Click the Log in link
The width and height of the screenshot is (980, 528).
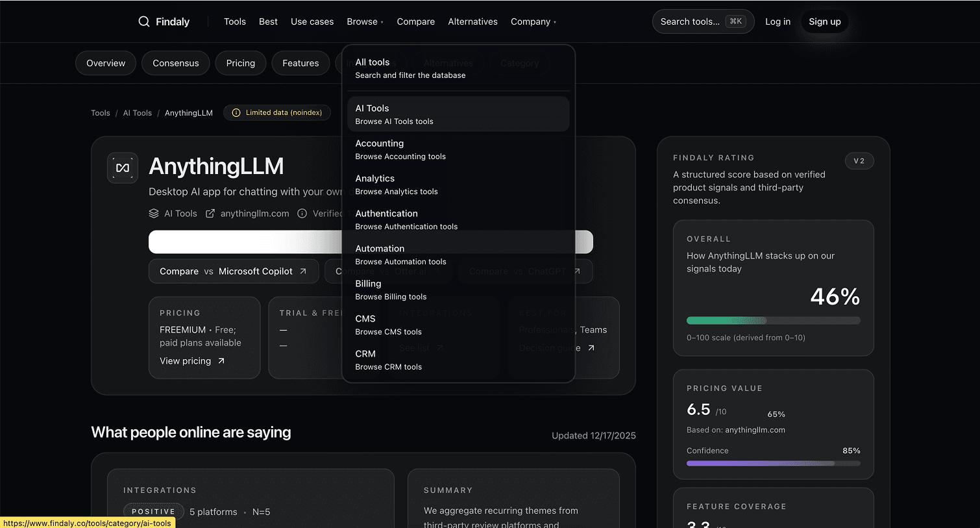point(778,21)
